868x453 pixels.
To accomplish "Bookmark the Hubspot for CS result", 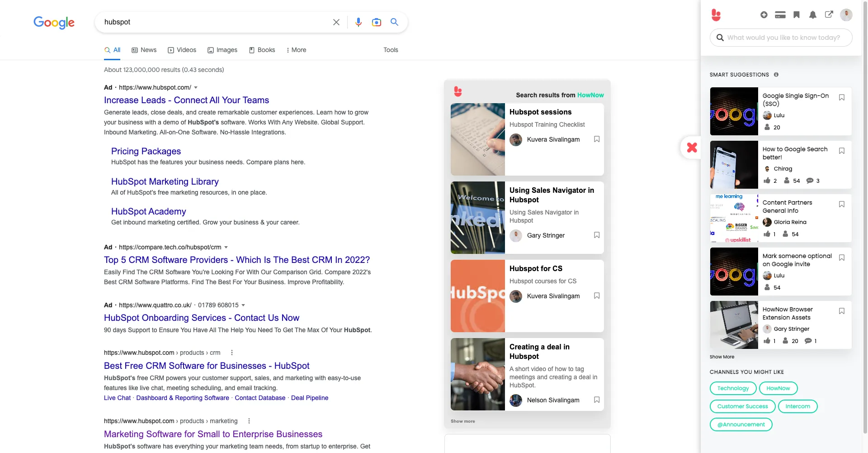I will [x=597, y=296].
